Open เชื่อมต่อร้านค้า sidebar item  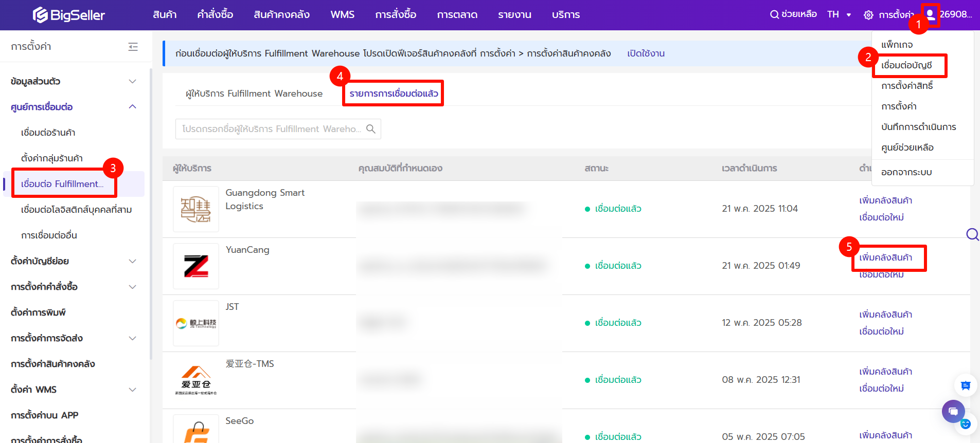tap(48, 133)
